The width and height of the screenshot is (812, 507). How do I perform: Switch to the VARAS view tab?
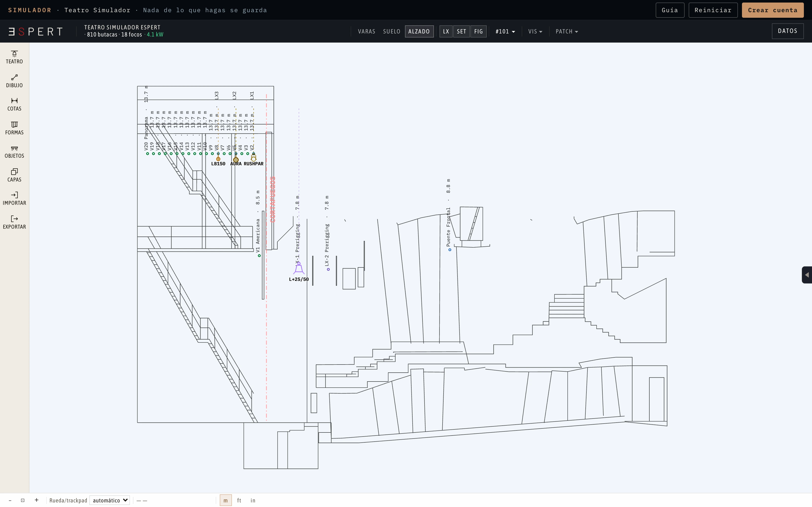pos(366,31)
